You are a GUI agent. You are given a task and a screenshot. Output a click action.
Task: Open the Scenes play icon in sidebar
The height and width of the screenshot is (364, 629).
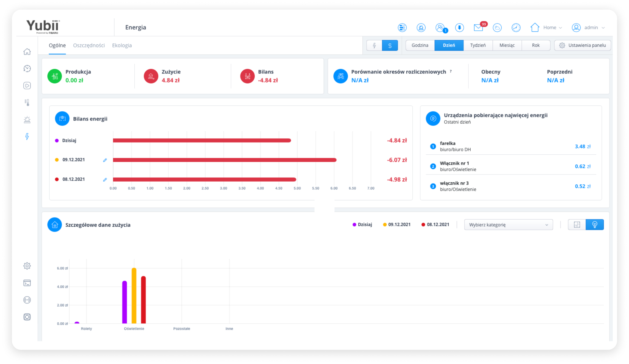27,85
